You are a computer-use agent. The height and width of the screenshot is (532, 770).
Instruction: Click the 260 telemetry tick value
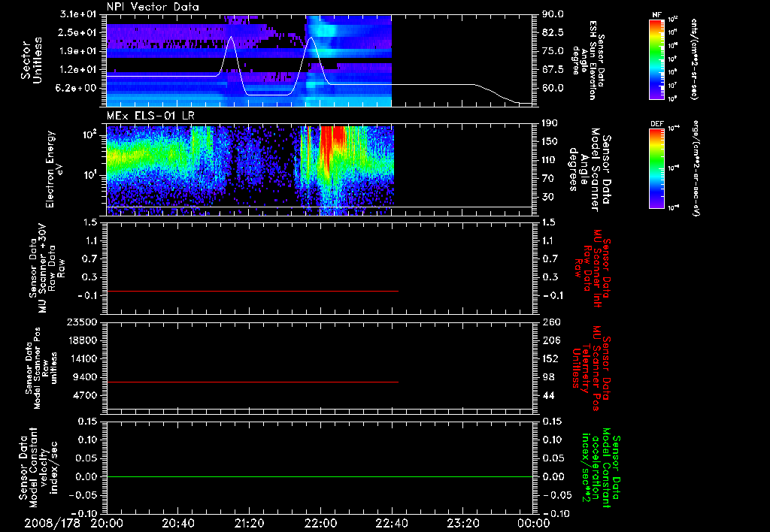tap(550, 322)
